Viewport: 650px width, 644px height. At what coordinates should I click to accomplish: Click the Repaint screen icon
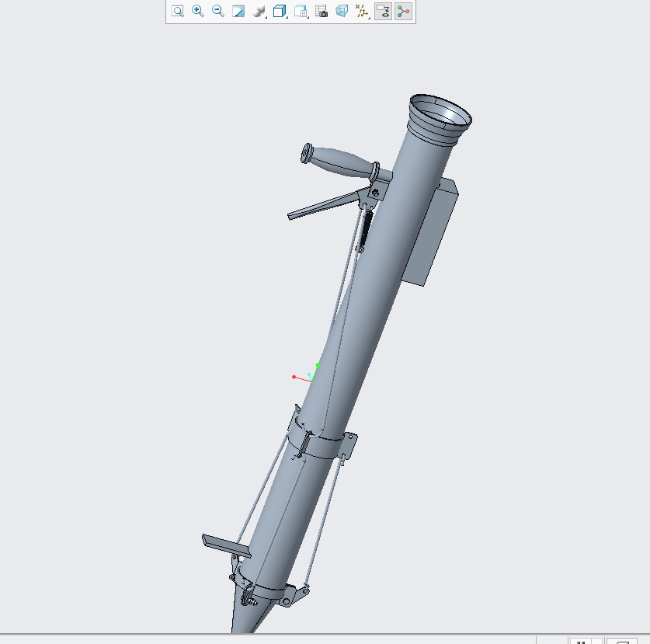tap(238, 11)
